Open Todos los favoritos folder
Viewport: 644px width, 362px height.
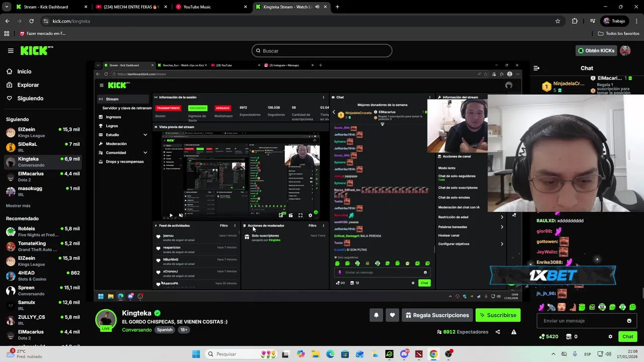pyautogui.click(x=618, y=33)
